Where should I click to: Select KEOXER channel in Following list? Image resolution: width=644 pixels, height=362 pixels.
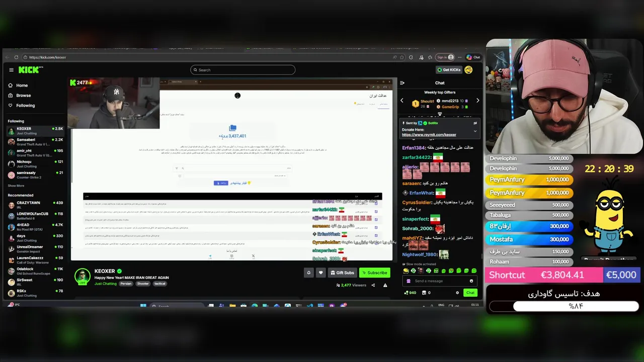pyautogui.click(x=35, y=131)
